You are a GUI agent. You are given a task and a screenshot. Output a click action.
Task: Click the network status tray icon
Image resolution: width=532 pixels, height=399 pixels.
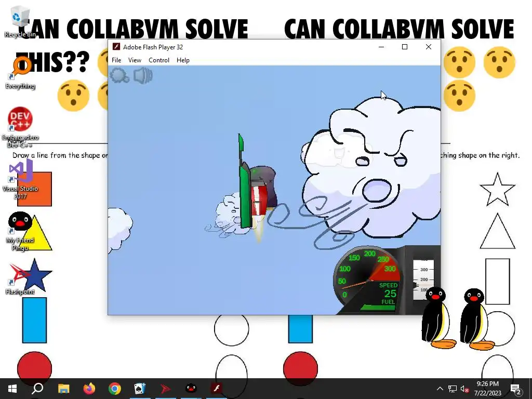(x=453, y=389)
